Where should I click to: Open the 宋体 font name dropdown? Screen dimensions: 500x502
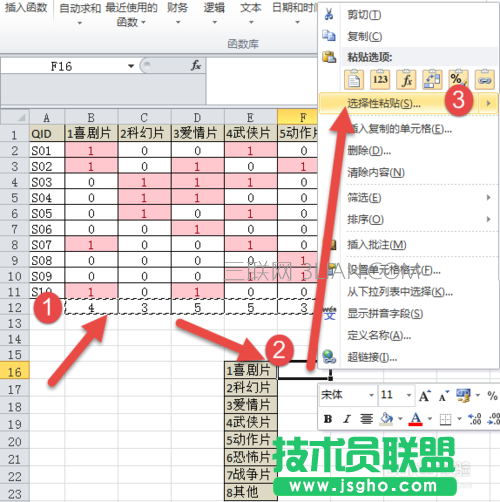[x=371, y=395]
